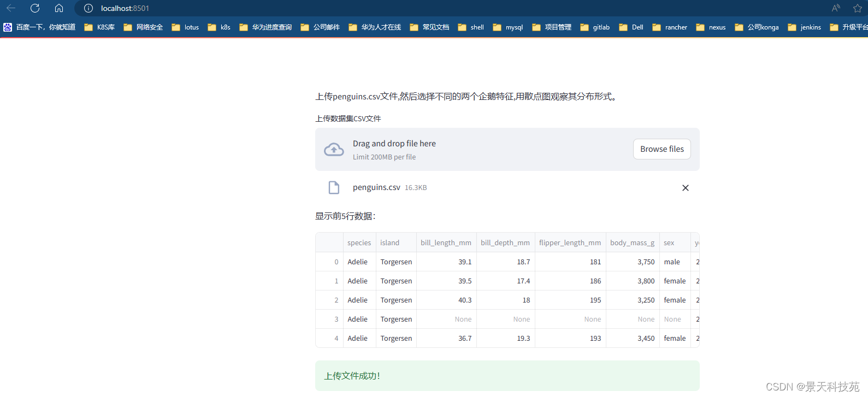Click the document icon beside penguins.csv
Image resolution: width=868 pixels, height=397 pixels.
point(334,188)
